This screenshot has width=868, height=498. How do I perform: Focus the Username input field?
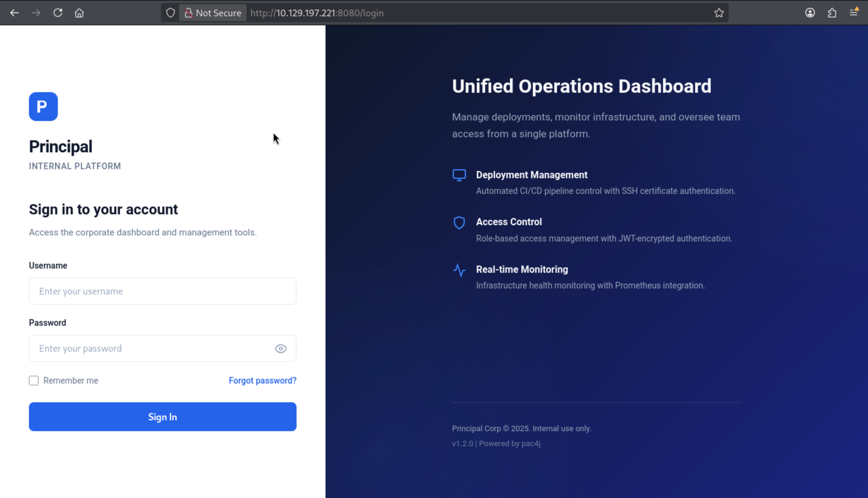[x=162, y=291]
